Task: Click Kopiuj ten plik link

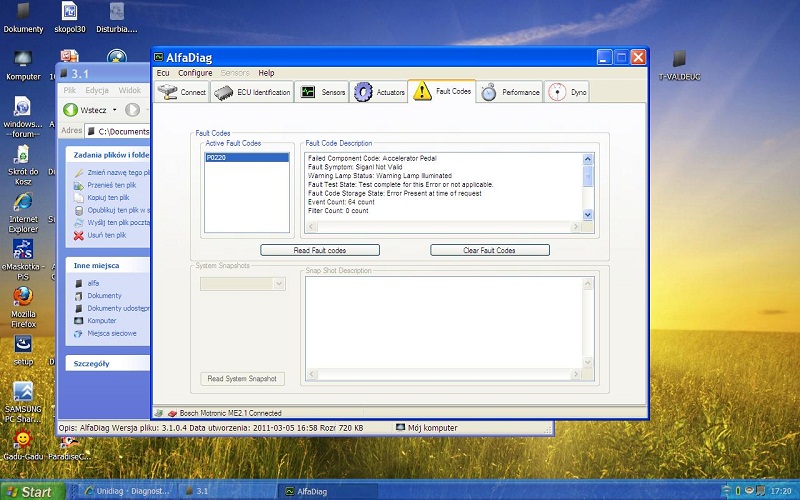Action: pyautogui.click(x=108, y=197)
